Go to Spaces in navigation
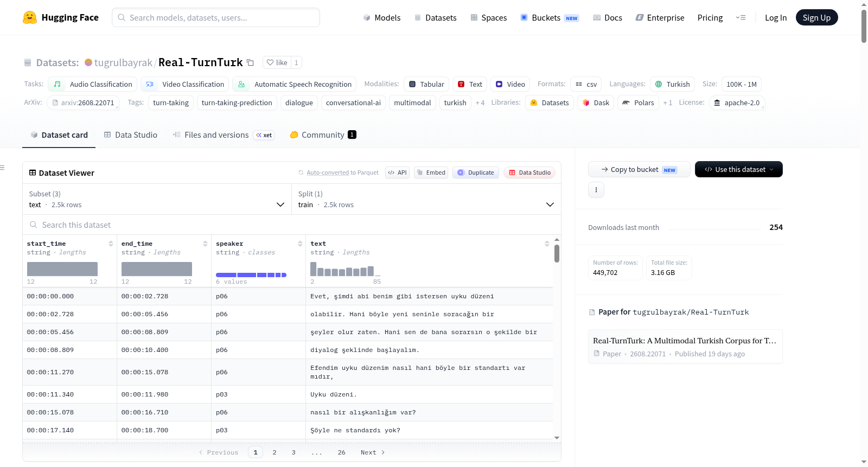 (489, 17)
